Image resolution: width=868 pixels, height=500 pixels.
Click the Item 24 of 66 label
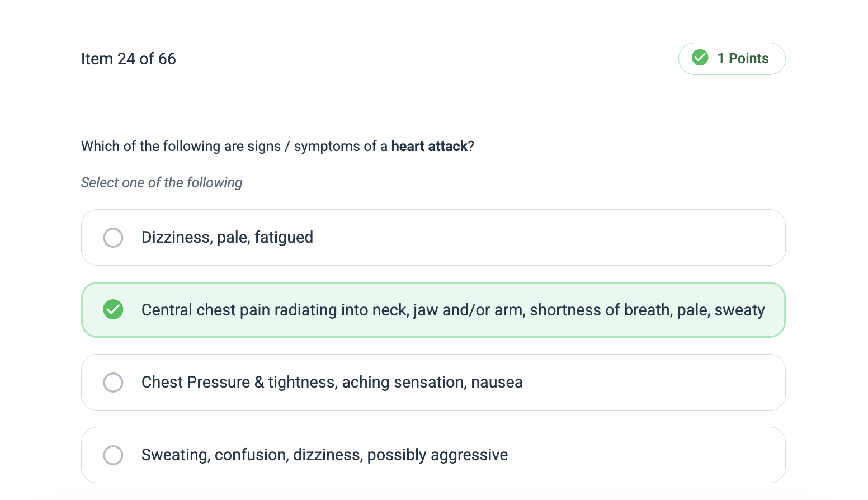click(x=129, y=59)
